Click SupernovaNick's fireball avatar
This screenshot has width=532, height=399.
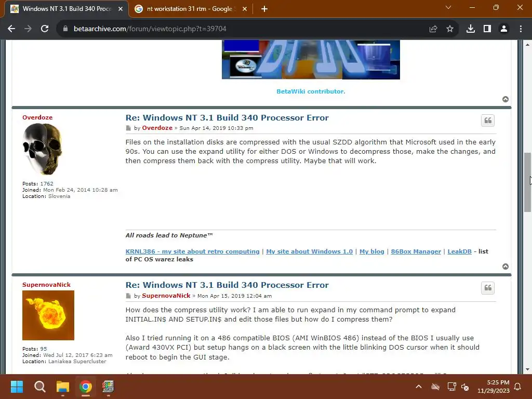48,315
